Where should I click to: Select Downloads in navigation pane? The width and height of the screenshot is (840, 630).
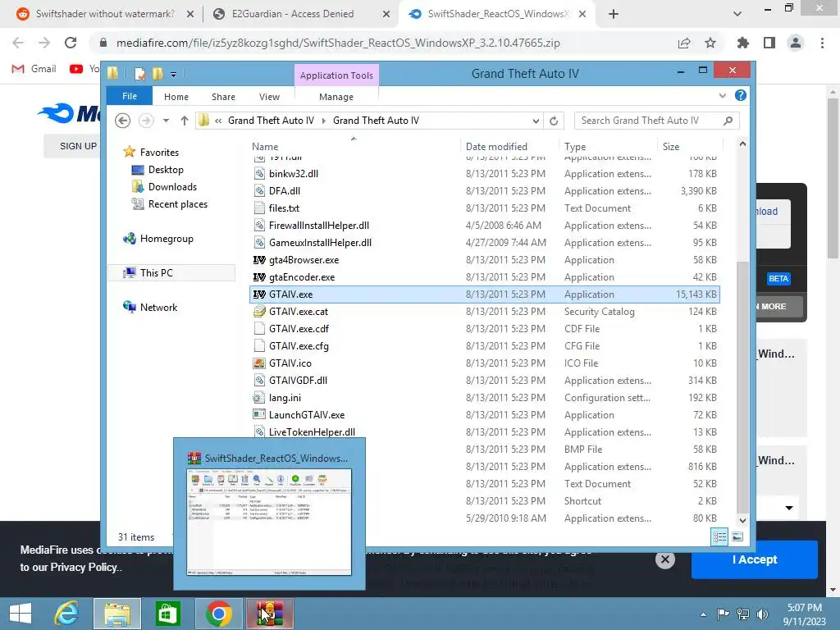coord(172,187)
